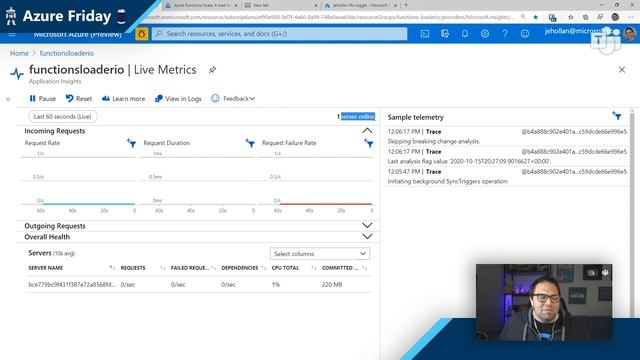Open trace 'Initiating background SyncTriggers operation'

pos(507,176)
